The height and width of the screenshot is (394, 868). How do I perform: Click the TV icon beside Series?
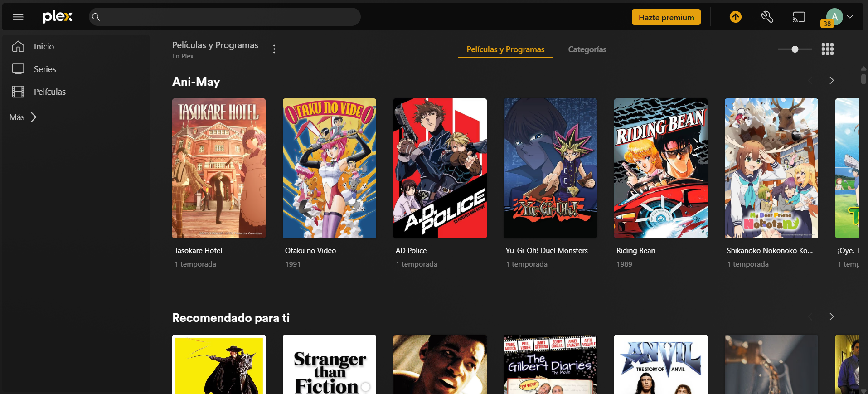click(18, 69)
